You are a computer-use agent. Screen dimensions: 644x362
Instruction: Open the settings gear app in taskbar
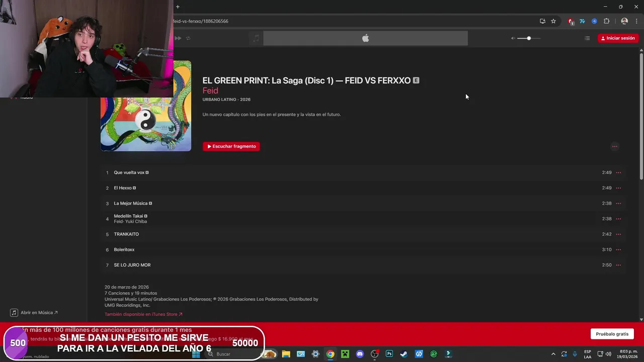pos(315,354)
